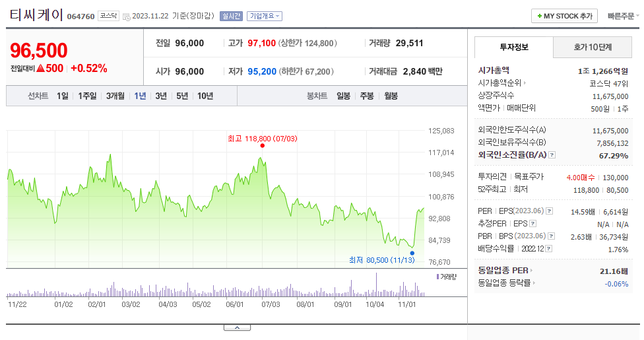The width and height of the screenshot is (644, 340).
Task: Click the 배당수익률 value 1.76%
Action: point(618,250)
